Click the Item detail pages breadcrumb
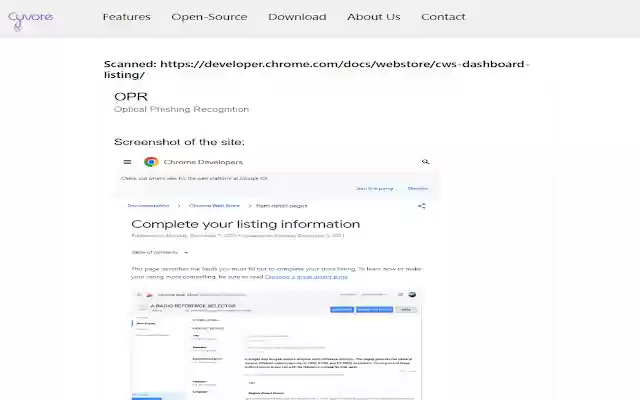This screenshot has width=640, height=400. point(282,206)
